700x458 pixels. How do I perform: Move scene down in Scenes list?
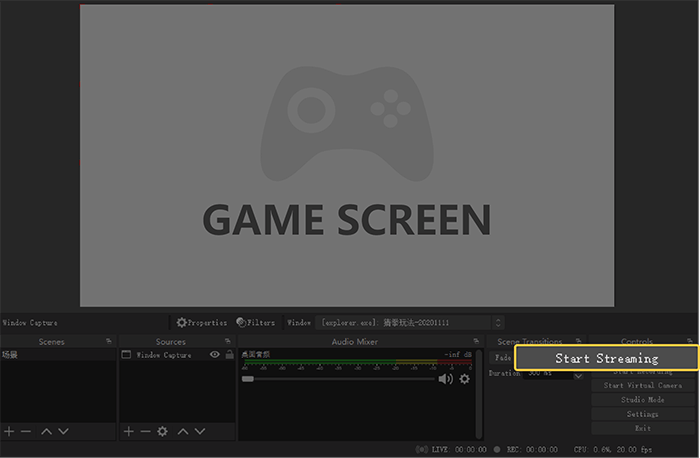(63, 431)
